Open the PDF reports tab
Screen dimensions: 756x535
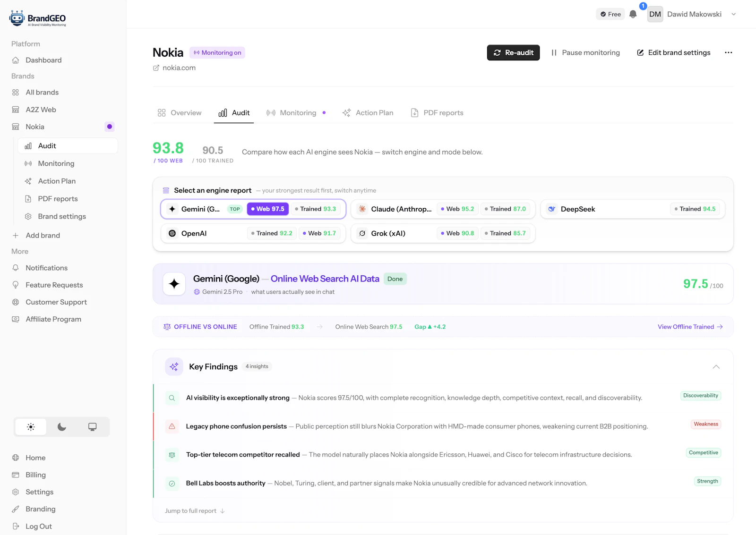[437, 113]
